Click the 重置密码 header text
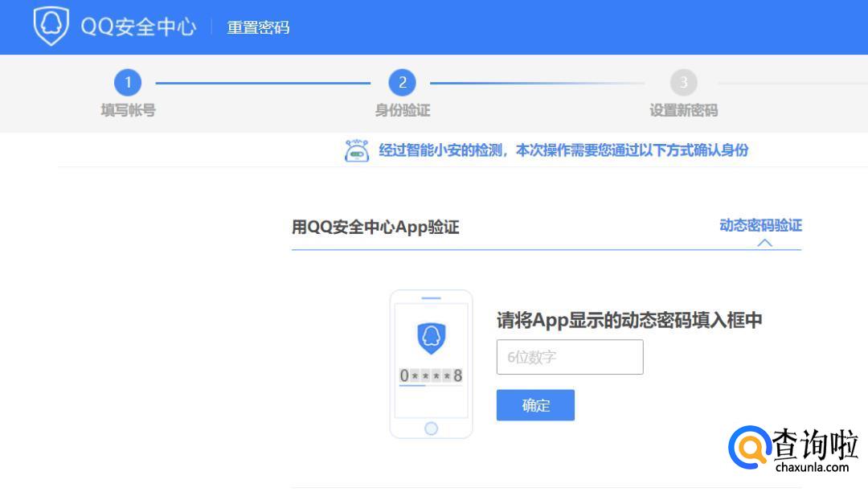 (258, 27)
